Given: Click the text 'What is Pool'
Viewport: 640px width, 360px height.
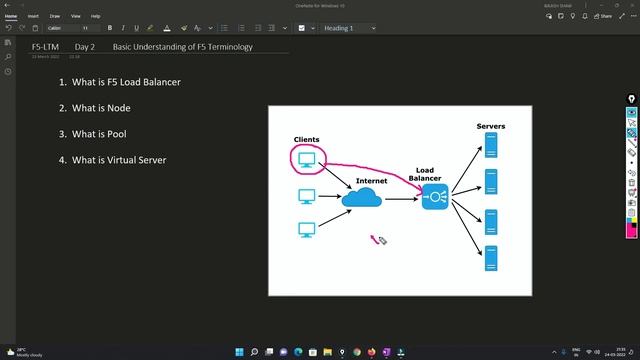Looking at the screenshot, I should [99, 134].
